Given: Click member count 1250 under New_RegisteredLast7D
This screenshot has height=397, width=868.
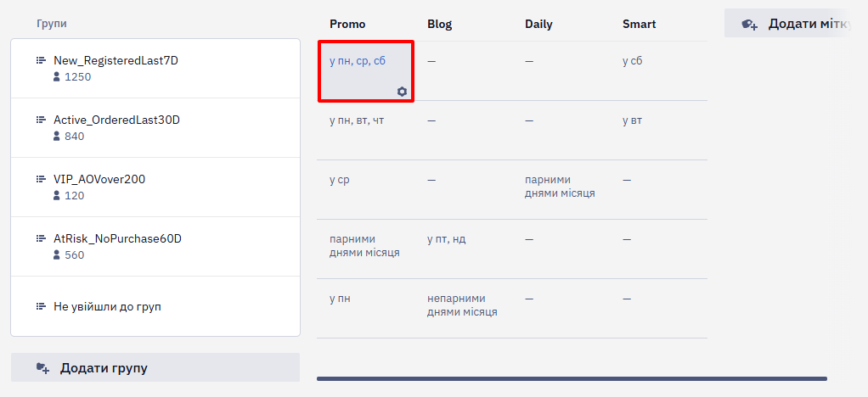Looking at the screenshot, I should (77, 77).
